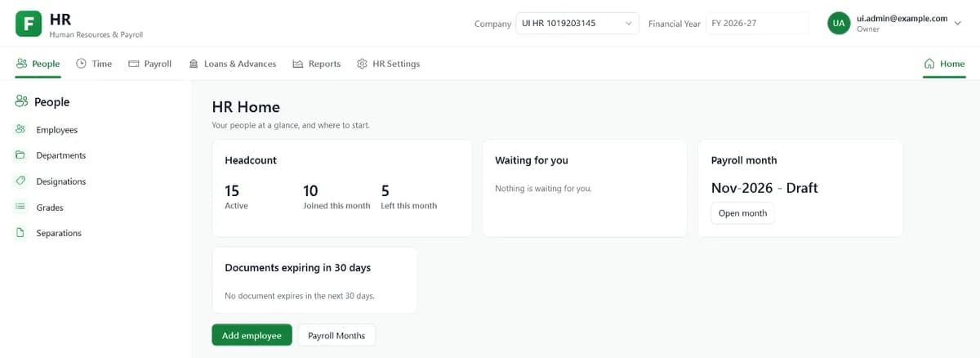Open the Payroll tab
Image resolution: width=980 pixels, height=358 pixels.
coord(150,64)
